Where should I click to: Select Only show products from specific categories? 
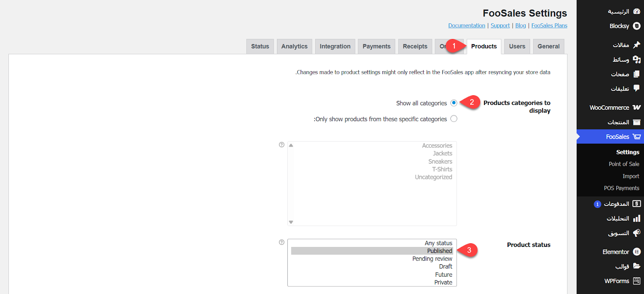[454, 119]
